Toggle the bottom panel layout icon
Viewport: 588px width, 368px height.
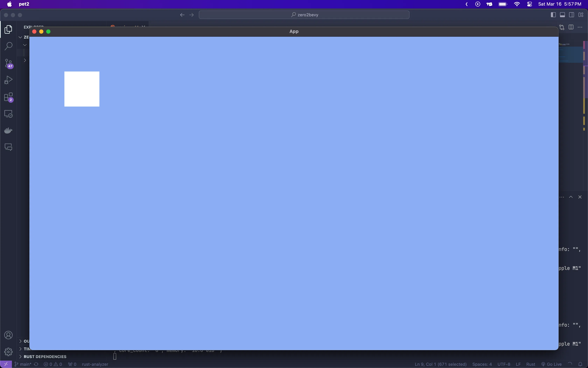(562, 15)
